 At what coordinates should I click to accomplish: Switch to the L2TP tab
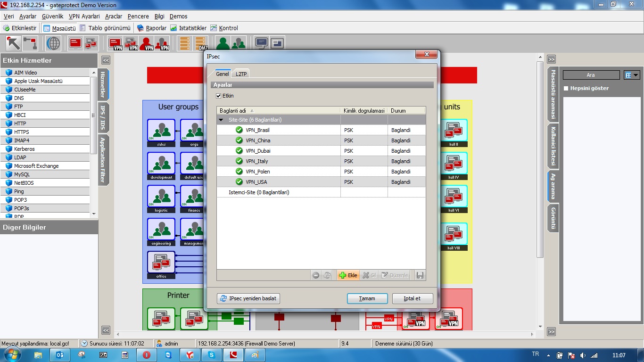pos(241,74)
